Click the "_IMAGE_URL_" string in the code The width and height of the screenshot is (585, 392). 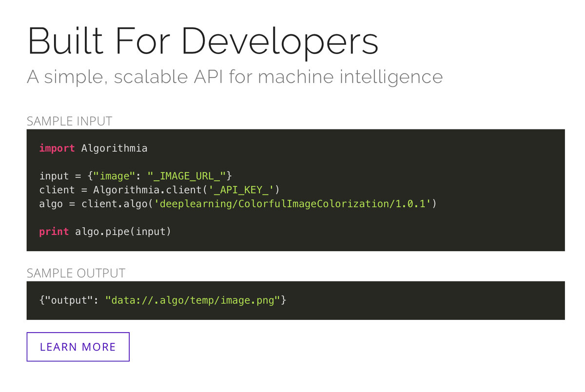pos(186,176)
